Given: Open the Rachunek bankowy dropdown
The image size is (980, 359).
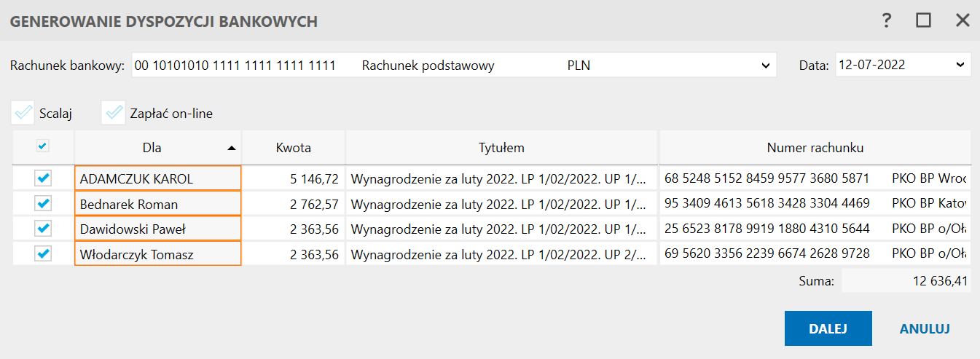Looking at the screenshot, I should click(x=766, y=66).
